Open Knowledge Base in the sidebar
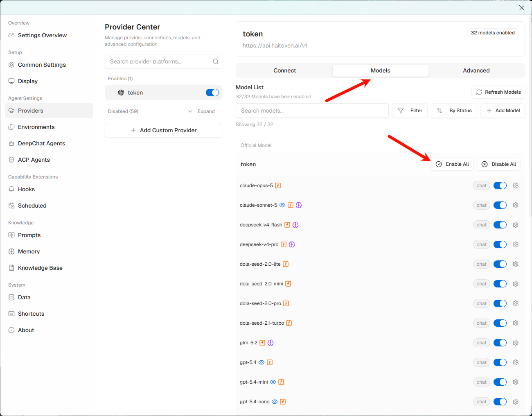The height and width of the screenshot is (416, 532). click(49, 268)
